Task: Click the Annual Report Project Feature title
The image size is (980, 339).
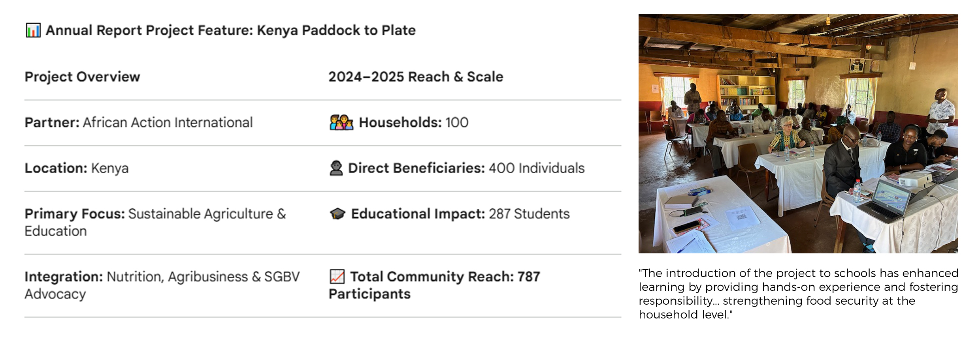Action: [231, 30]
